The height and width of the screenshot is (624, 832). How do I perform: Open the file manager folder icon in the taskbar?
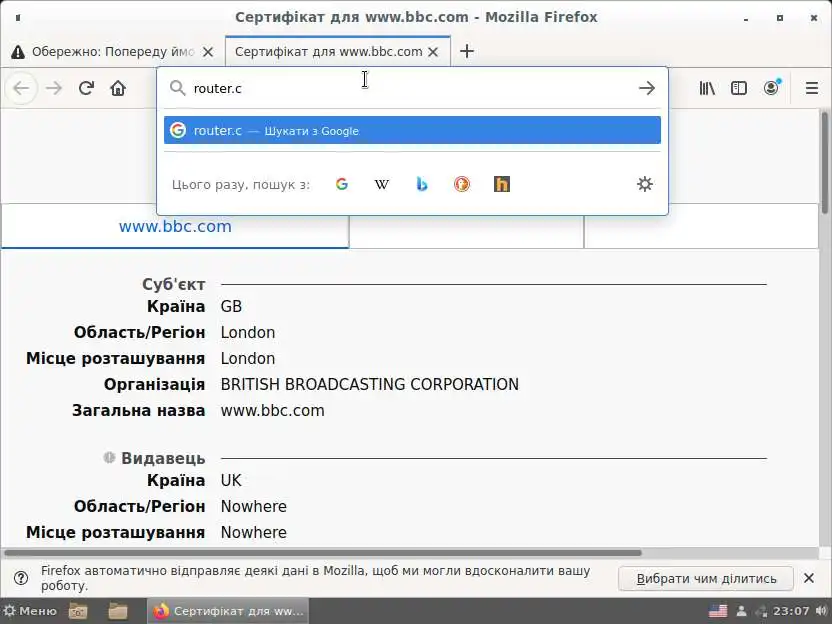118,611
